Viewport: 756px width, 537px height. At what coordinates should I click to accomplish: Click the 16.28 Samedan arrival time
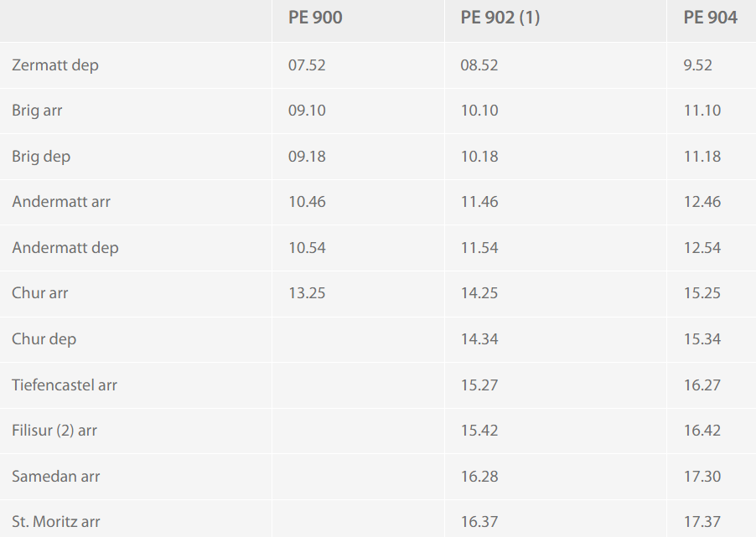(x=479, y=477)
